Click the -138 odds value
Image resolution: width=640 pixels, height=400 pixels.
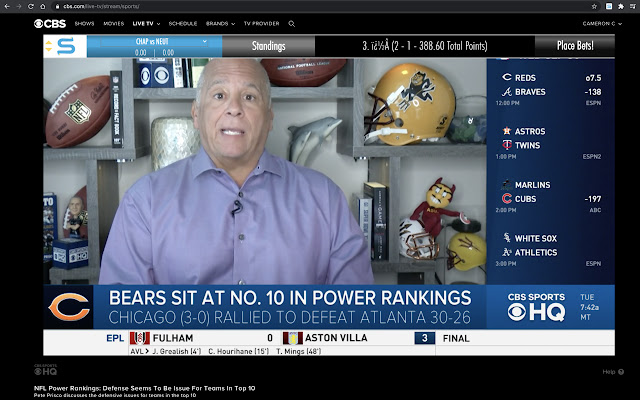click(593, 92)
